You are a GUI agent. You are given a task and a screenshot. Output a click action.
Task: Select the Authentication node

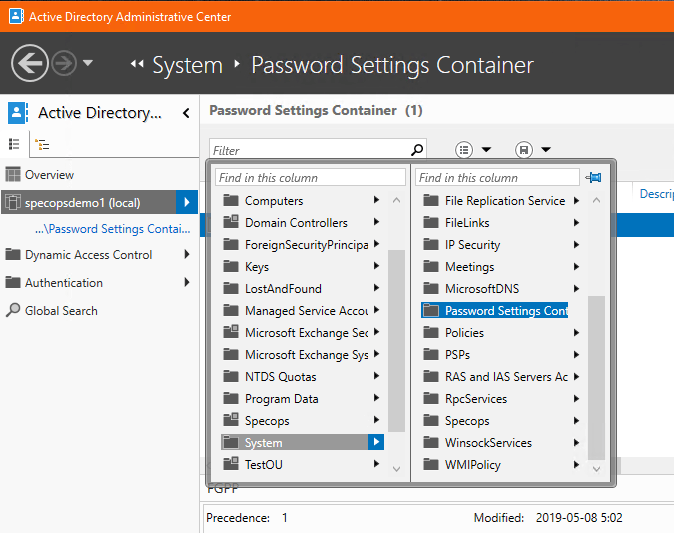tap(64, 283)
